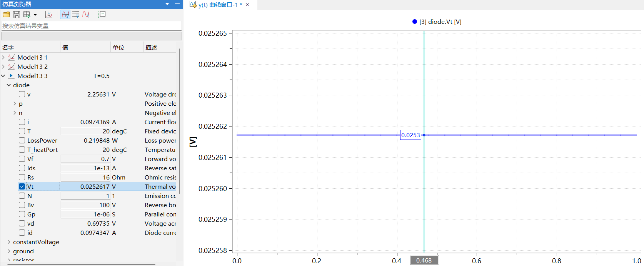Check the id checkbox

tap(22, 233)
